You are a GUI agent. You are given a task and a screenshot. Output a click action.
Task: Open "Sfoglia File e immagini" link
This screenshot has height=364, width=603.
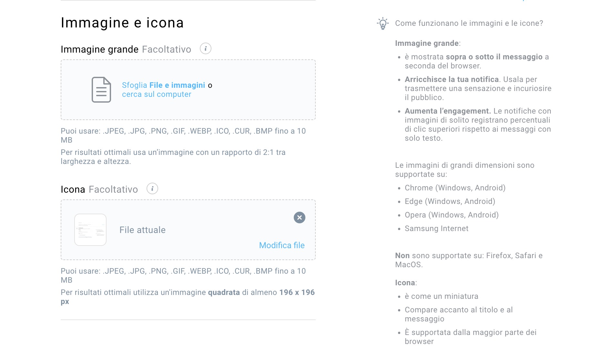click(163, 85)
